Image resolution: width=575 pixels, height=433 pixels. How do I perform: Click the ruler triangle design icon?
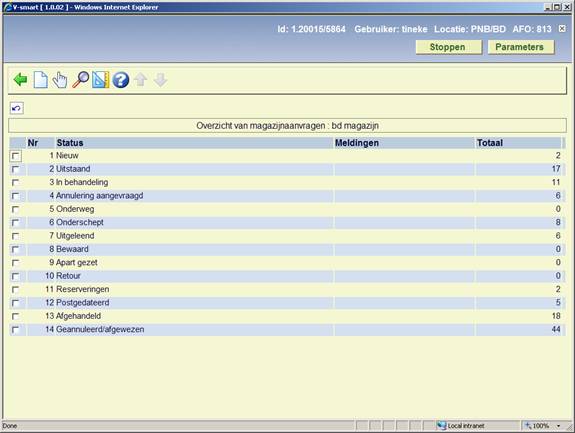point(100,80)
